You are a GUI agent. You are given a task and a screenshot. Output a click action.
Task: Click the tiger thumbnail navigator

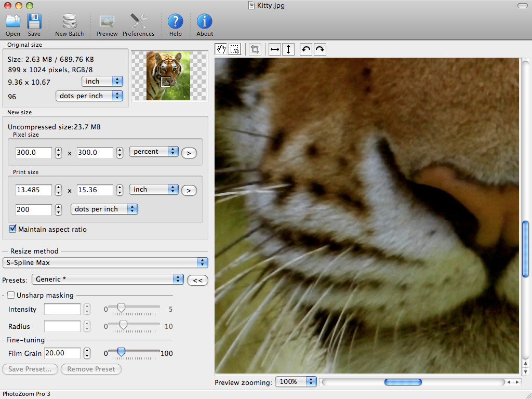(x=168, y=76)
